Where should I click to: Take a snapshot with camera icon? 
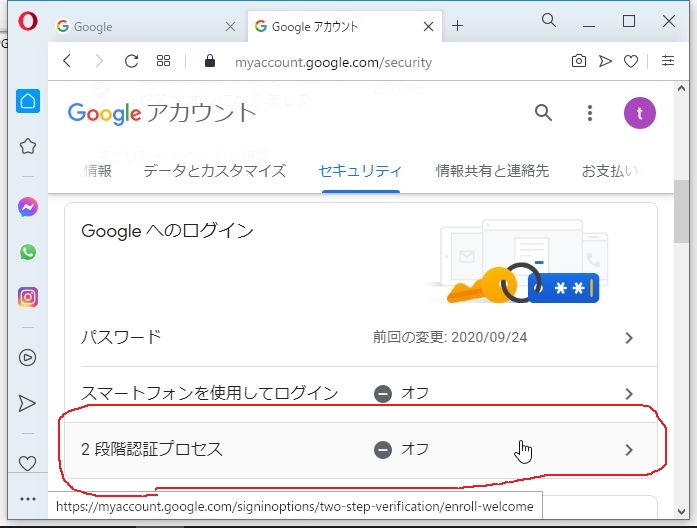578,61
